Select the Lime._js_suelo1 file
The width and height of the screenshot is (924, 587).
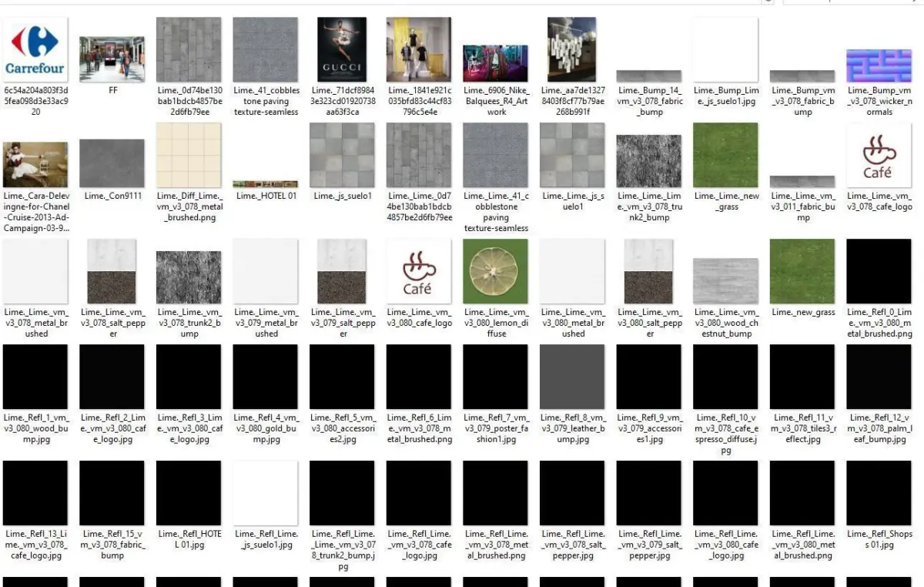pyautogui.click(x=342, y=155)
